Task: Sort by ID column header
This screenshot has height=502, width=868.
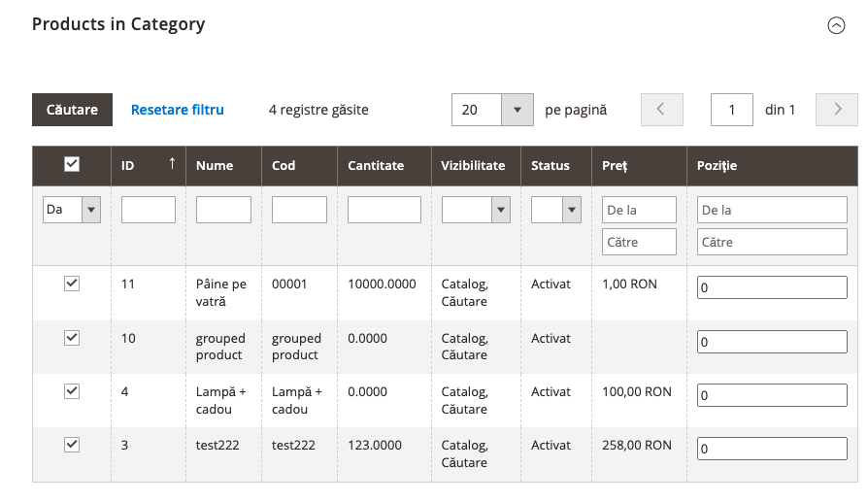Action: tap(149, 165)
